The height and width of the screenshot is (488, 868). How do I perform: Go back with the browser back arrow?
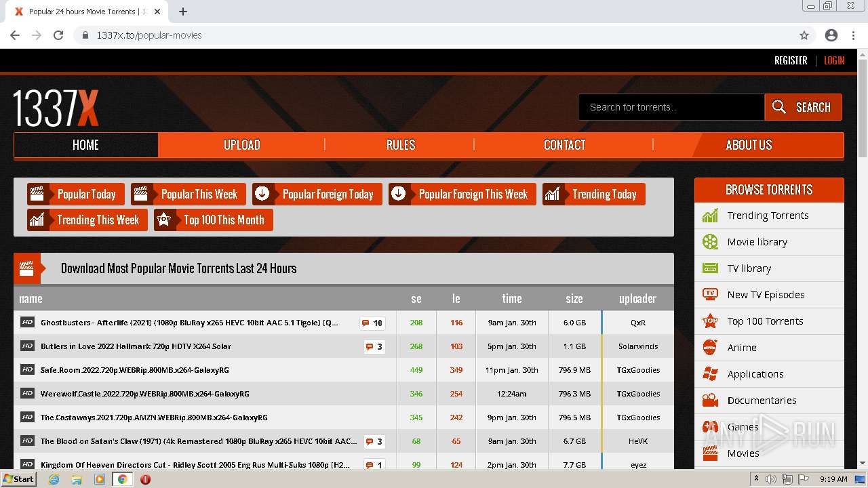[x=15, y=35]
